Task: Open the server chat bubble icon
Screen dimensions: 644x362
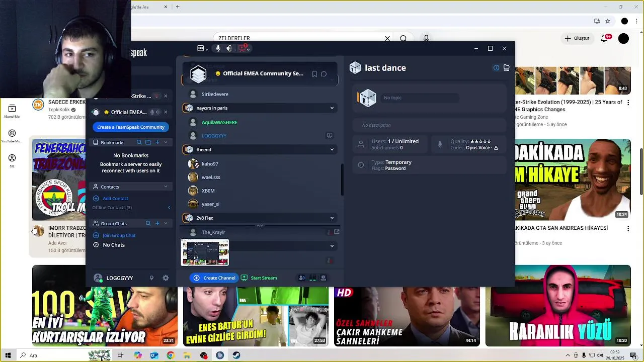Action: (x=324, y=74)
